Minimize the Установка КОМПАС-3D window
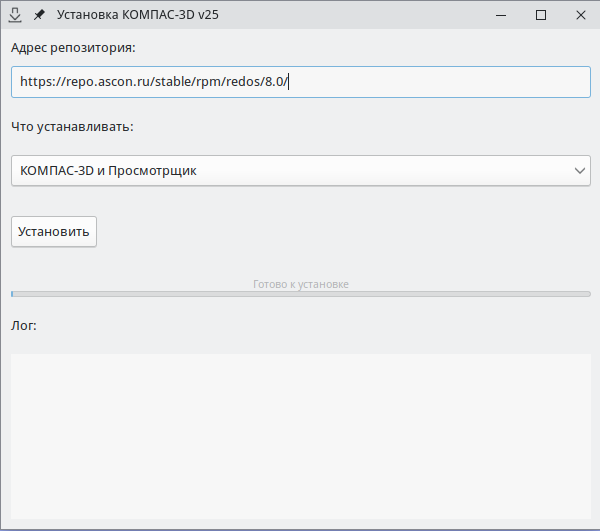This screenshot has height=531, width=600. coord(501,15)
